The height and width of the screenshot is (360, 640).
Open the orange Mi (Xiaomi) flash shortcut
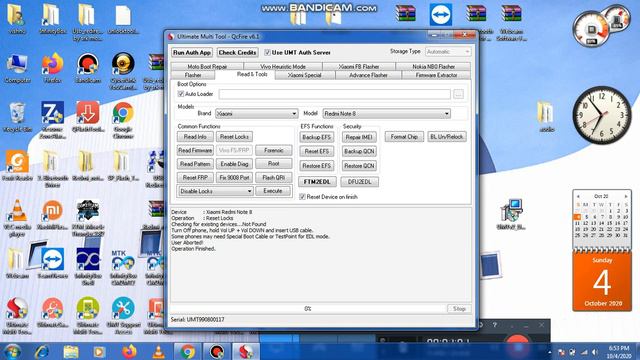53,215
